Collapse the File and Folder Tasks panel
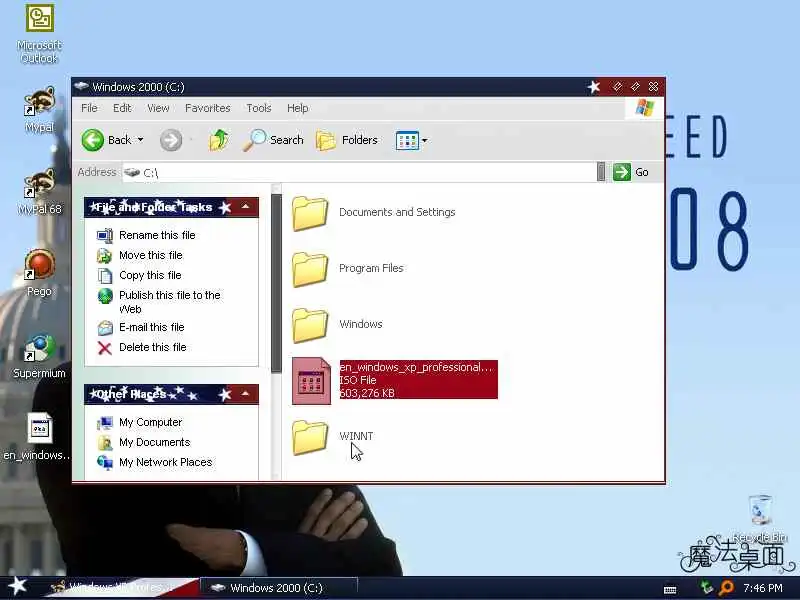 [x=245, y=207]
